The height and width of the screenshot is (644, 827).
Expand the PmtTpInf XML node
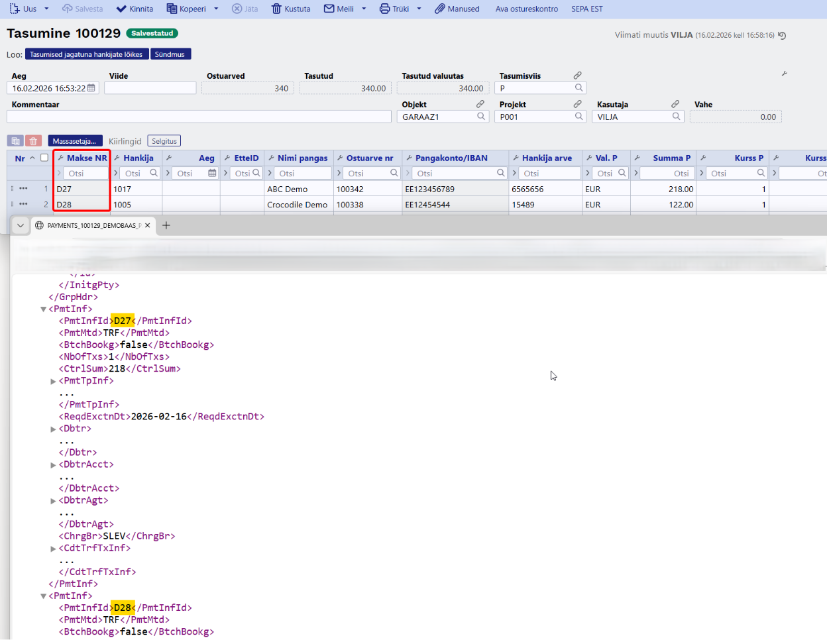54,381
